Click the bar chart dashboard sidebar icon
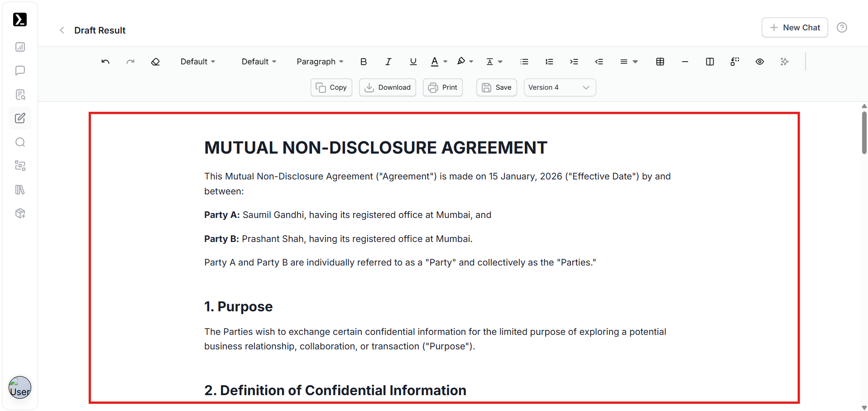This screenshot has width=868, height=411. pos(20,47)
